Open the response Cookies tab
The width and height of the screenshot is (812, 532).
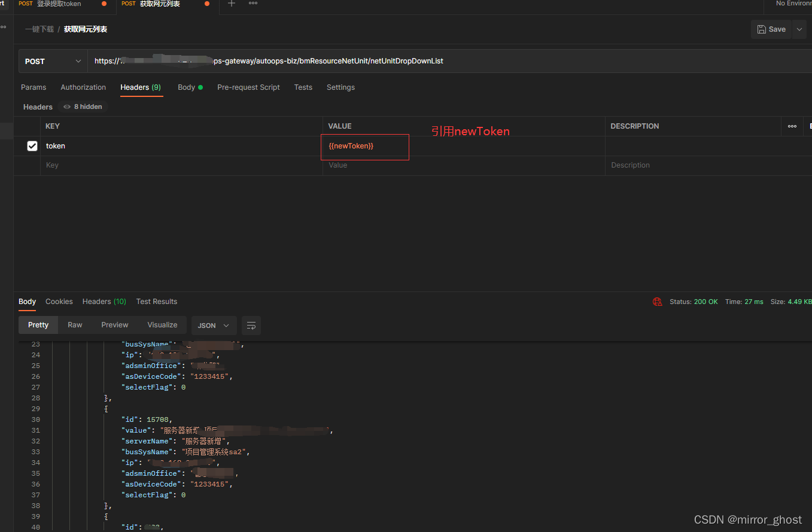(x=59, y=302)
